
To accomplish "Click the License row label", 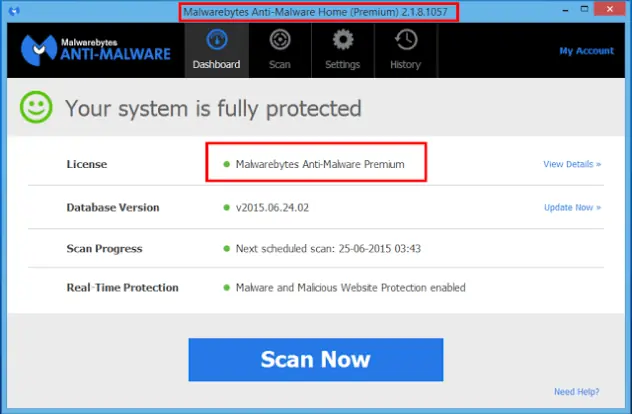I will coord(87,164).
